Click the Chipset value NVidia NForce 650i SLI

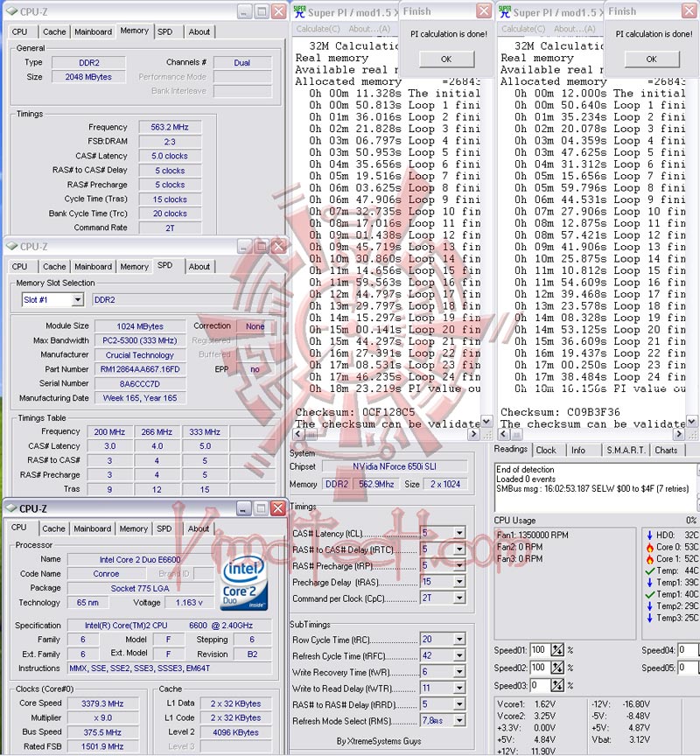(395, 466)
